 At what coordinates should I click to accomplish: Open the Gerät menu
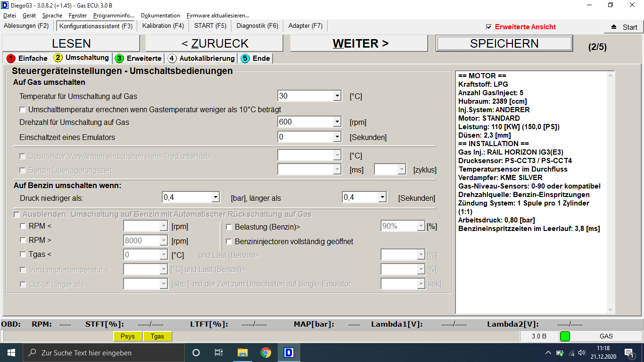pyautogui.click(x=29, y=16)
